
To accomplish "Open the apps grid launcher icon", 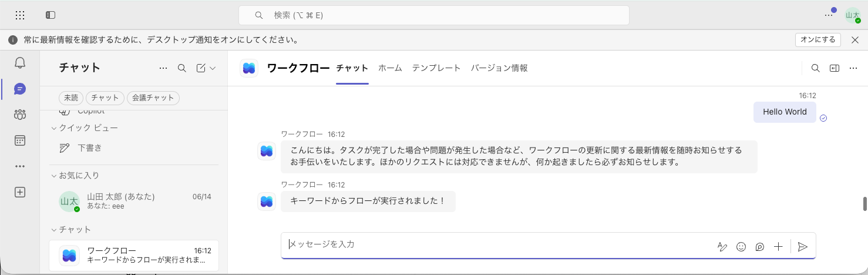I will 20,15.
